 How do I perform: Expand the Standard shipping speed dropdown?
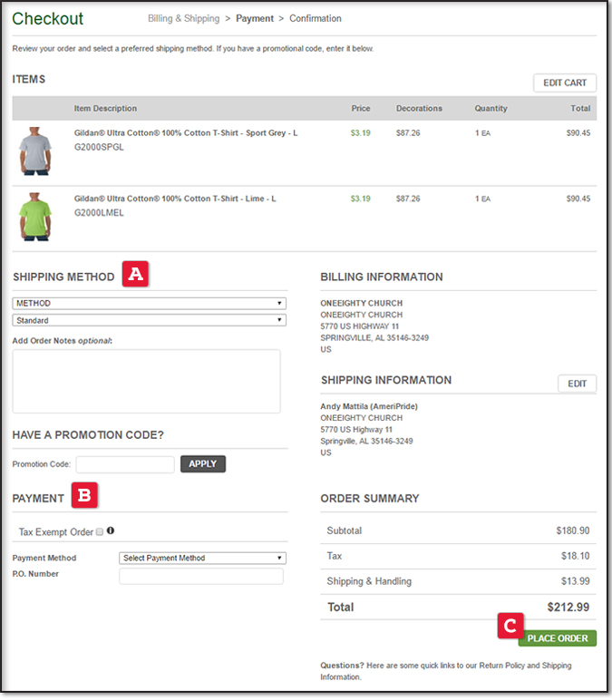[149, 320]
